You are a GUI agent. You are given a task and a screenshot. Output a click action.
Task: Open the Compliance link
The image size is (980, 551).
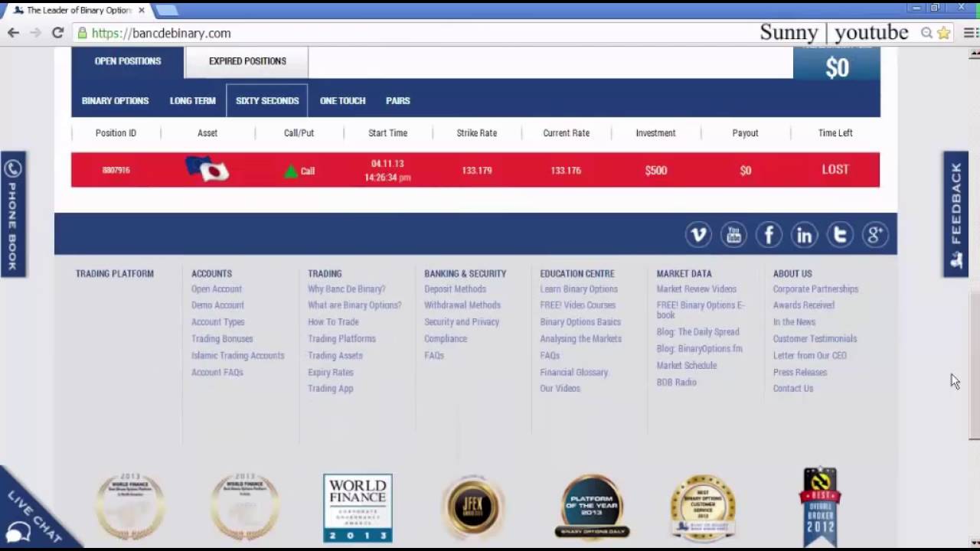pyautogui.click(x=446, y=338)
